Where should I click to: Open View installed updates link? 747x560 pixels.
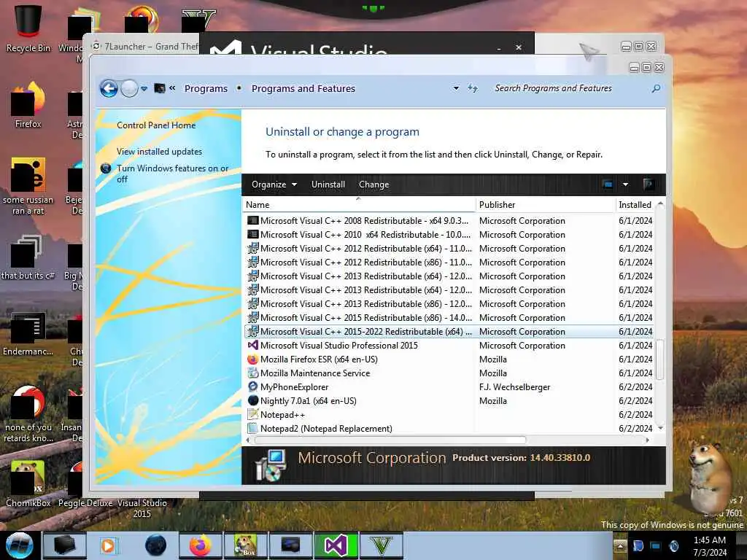pyautogui.click(x=159, y=152)
